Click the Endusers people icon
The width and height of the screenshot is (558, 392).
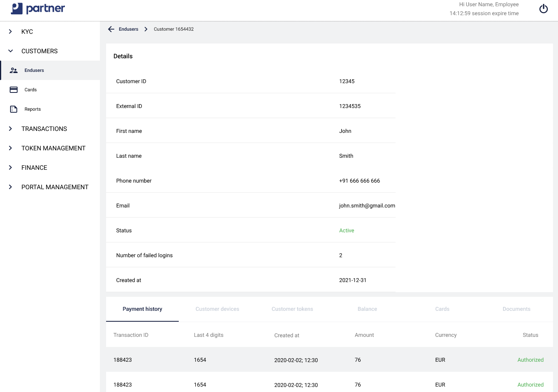point(14,70)
